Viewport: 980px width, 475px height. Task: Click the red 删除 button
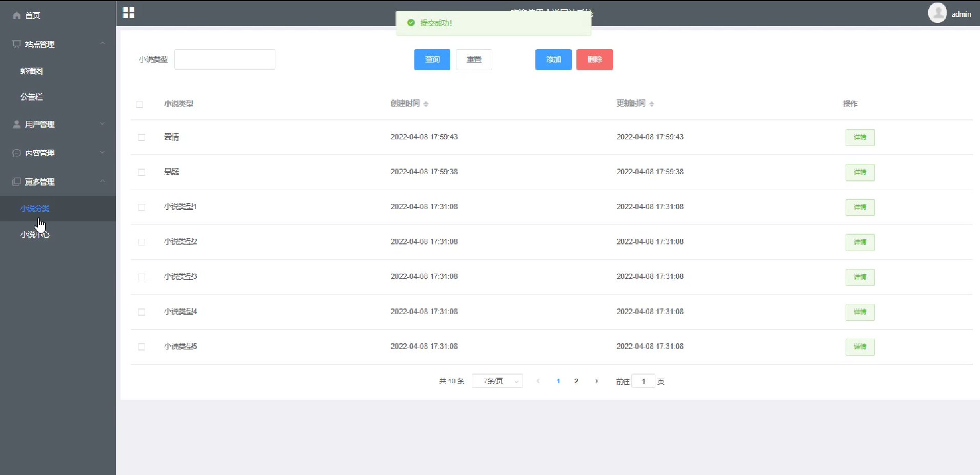coord(594,59)
